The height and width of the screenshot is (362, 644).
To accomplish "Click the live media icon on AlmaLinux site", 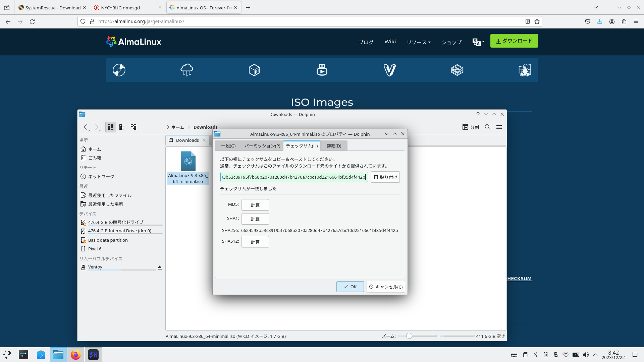I will (322, 70).
